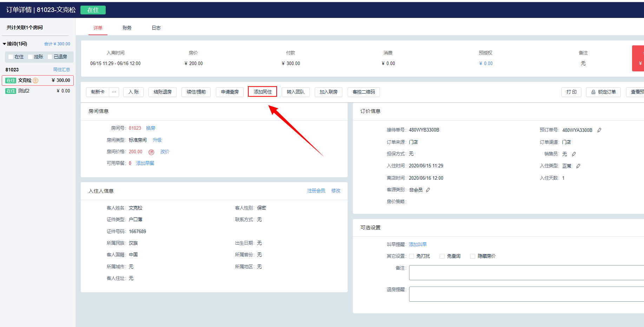Click the 注册会员 link
The width and height of the screenshot is (644, 327).
[316, 191]
